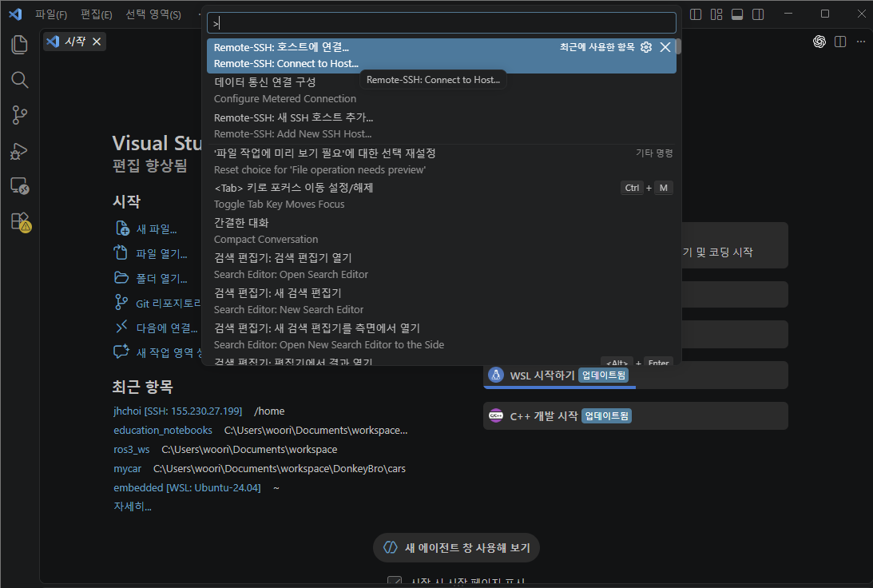The height and width of the screenshot is (588, 873).
Task: Select the 시작 editor tab
Action: pyautogui.click(x=74, y=42)
